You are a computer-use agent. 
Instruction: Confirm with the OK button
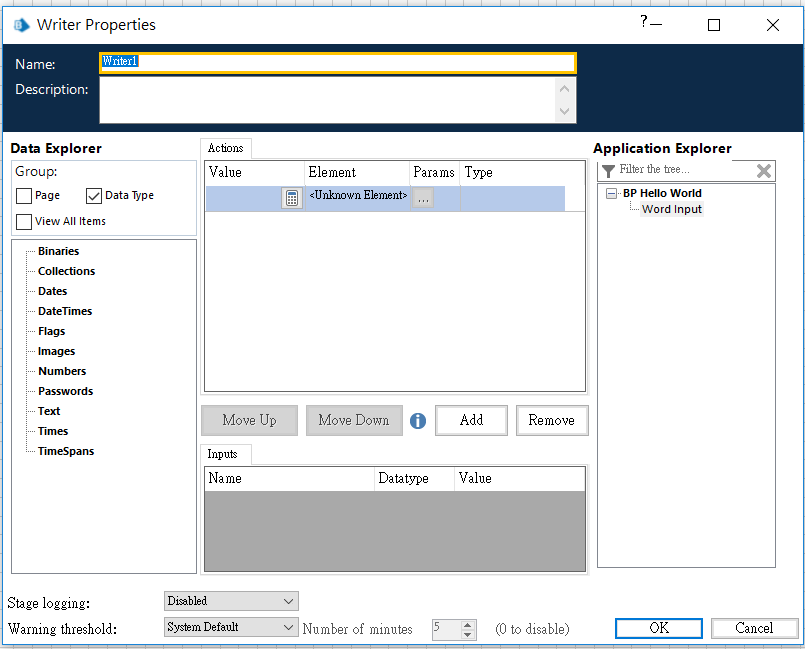(659, 628)
